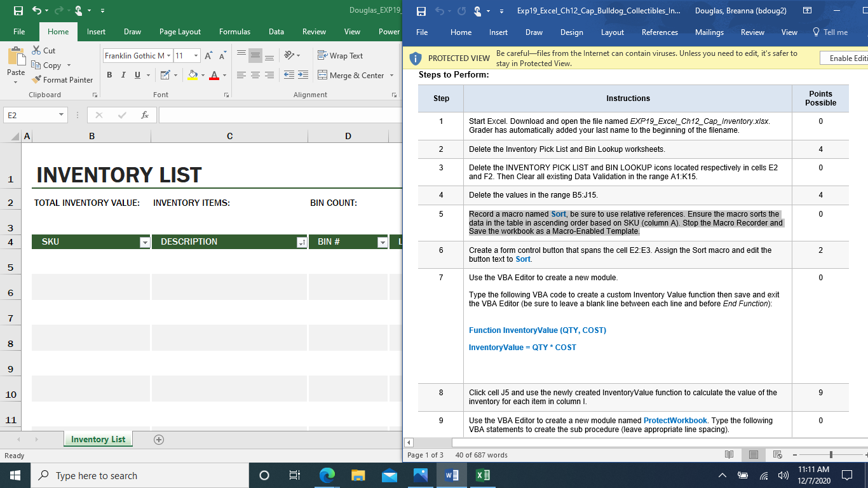Expand the font name dropdown
The image size is (868, 488).
coord(168,56)
